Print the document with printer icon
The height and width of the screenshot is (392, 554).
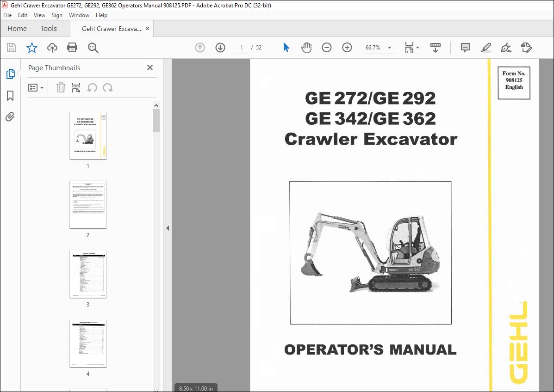pyautogui.click(x=72, y=48)
